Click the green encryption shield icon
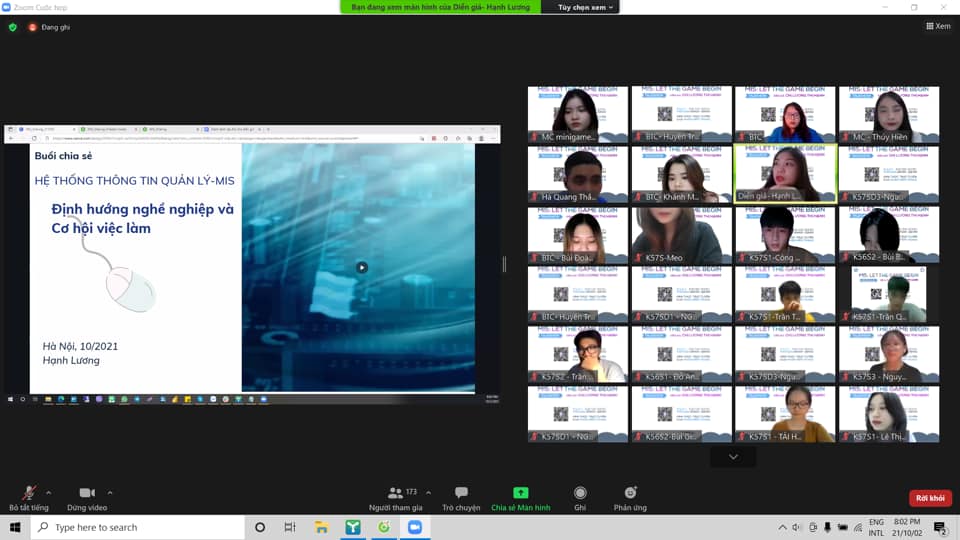The image size is (960, 540). pyautogui.click(x=13, y=27)
